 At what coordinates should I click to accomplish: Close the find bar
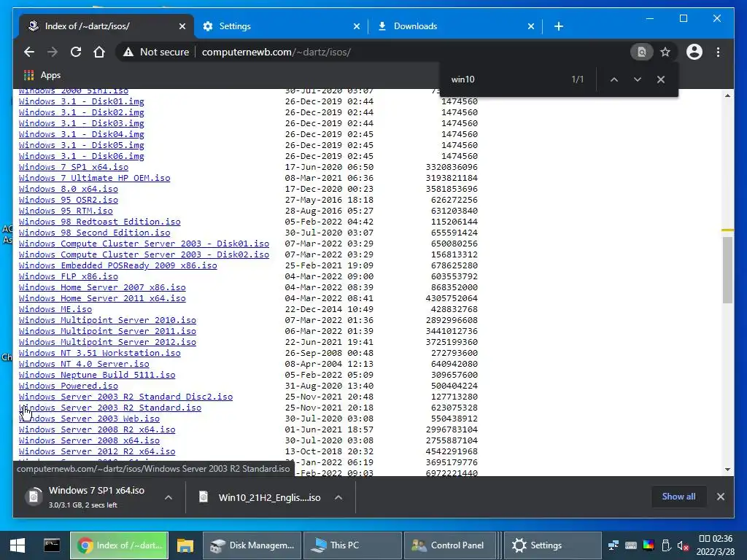(x=661, y=79)
